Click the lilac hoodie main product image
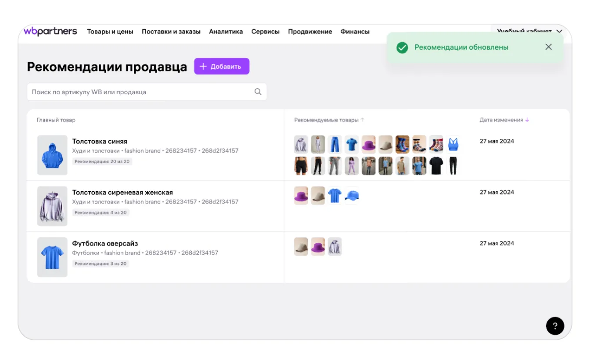The height and width of the screenshot is (364, 590). [x=52, y=206]
